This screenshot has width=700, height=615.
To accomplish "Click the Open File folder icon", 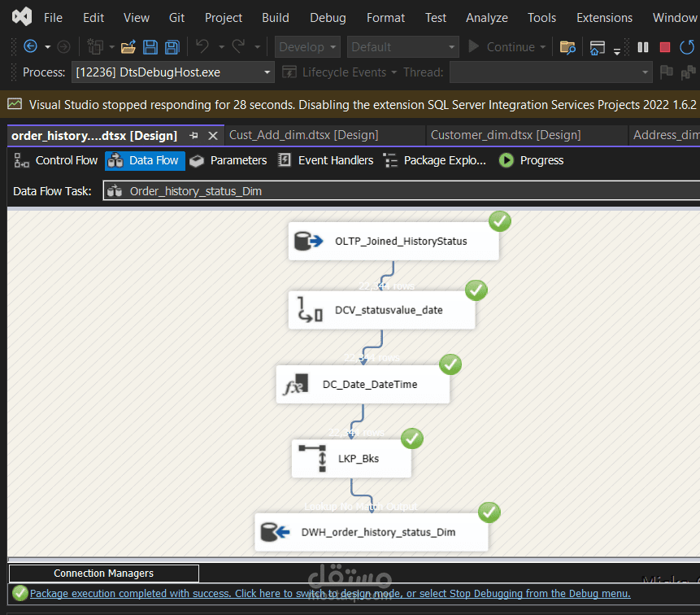I will [128, 47].
